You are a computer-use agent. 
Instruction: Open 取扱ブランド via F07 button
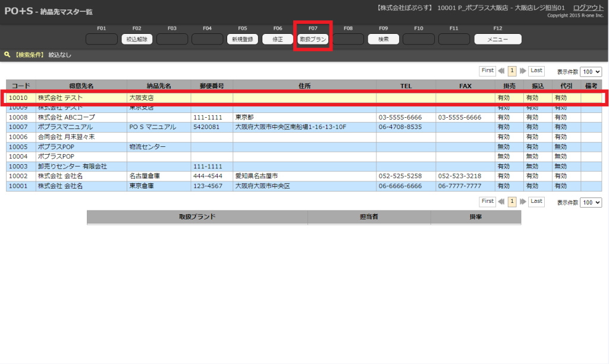313,39
